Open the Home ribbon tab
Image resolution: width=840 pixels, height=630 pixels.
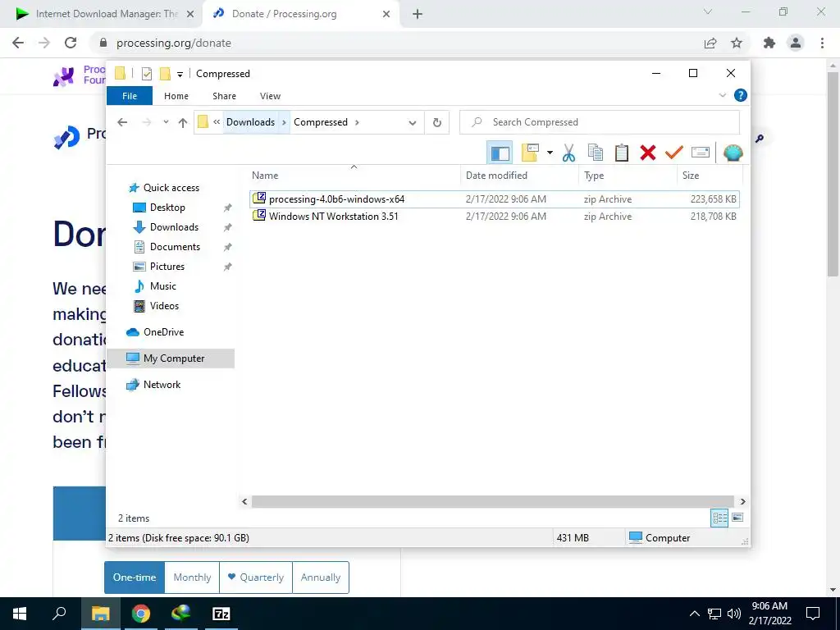[176, 96]
